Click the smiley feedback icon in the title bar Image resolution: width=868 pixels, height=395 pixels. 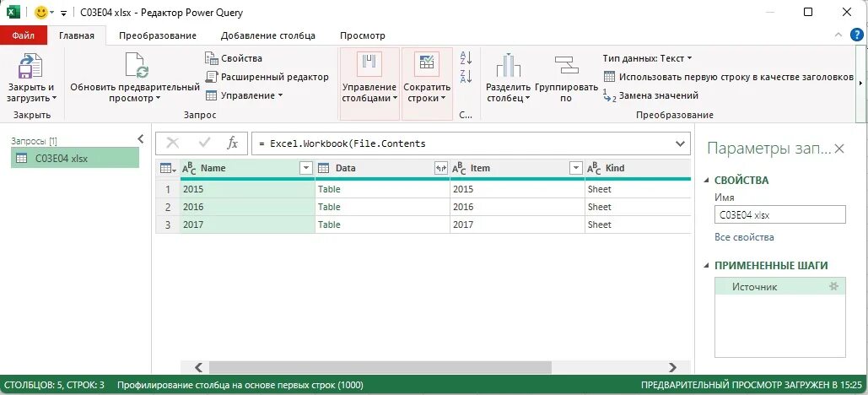click(x=41, y=12)
